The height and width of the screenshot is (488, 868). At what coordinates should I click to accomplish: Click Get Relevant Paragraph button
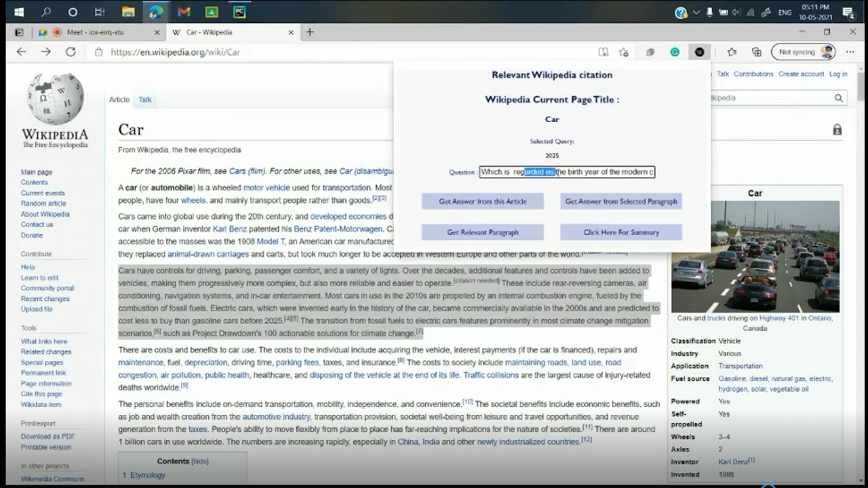[482, 232]
